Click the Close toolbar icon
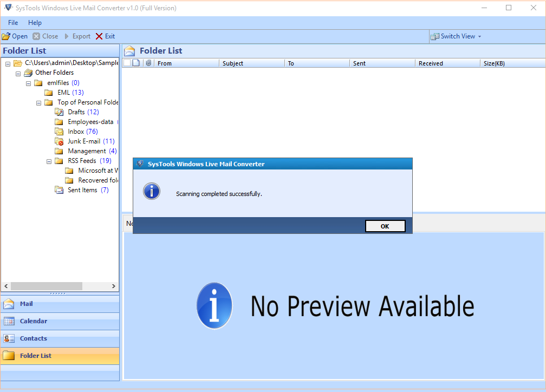Image resolution: width=546 pixels, height=392 pixels. click(36, 36)
